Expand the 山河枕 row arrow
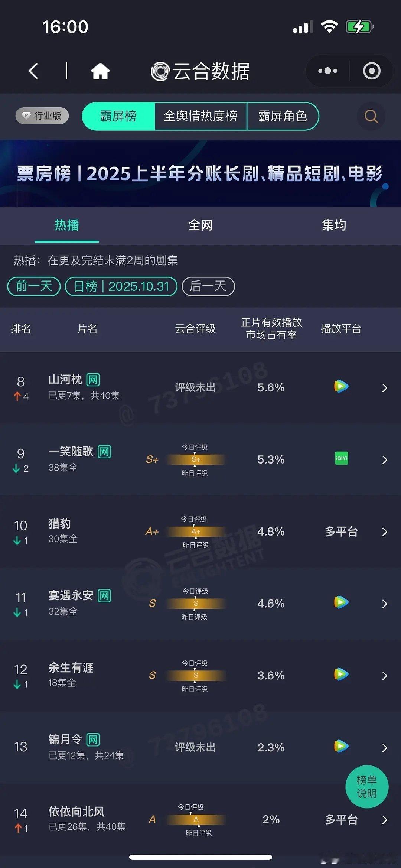 [385, 387]
